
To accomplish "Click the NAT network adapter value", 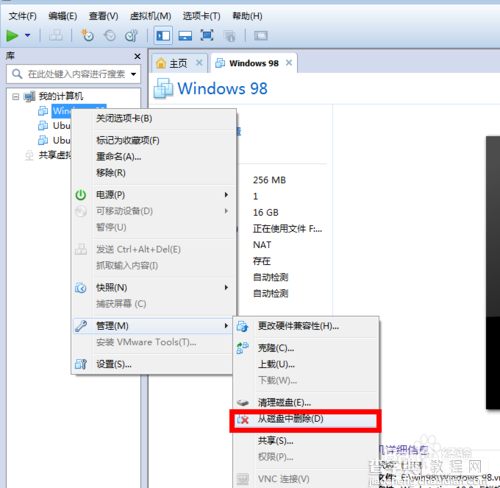I will click(262, 245).
